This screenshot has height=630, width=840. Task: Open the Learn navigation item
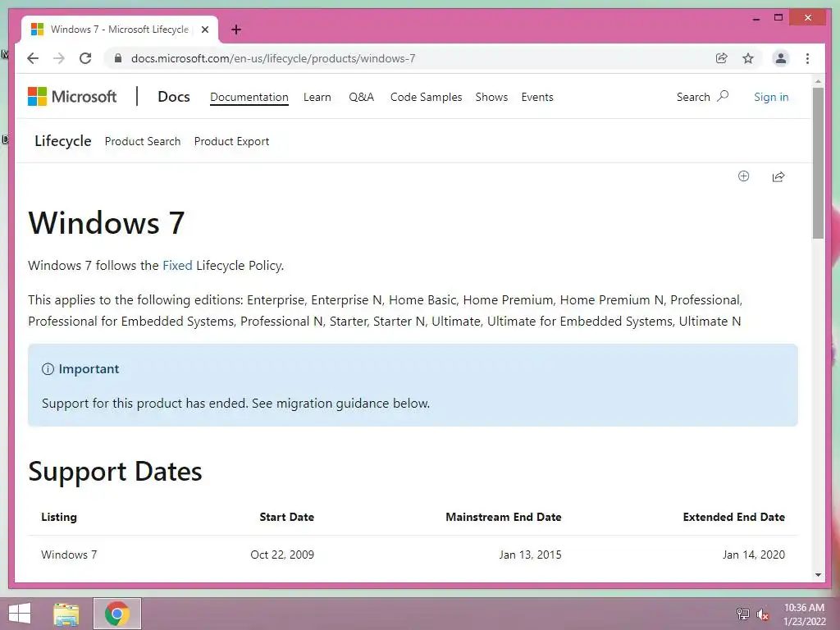point(317,97)
